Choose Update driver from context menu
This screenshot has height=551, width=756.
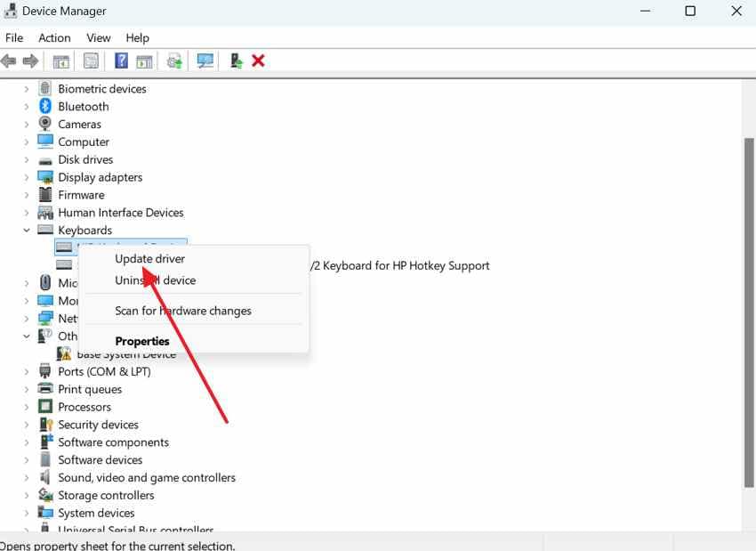(x=150, y=259)
